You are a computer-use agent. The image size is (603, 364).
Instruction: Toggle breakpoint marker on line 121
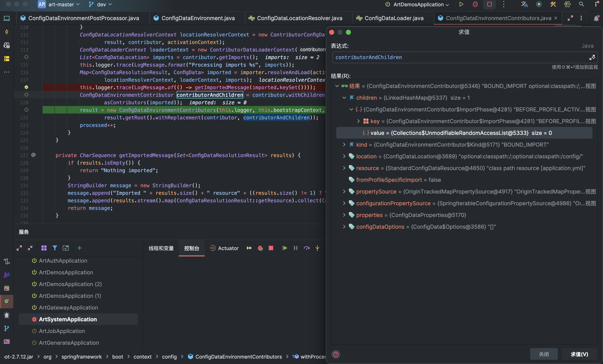[26, 110]
